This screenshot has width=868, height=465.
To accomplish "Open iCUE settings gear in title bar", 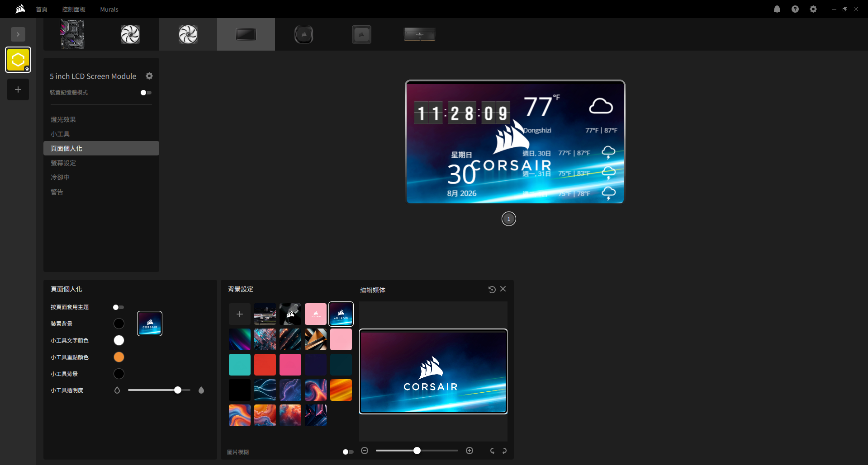I will pos(813,9).
